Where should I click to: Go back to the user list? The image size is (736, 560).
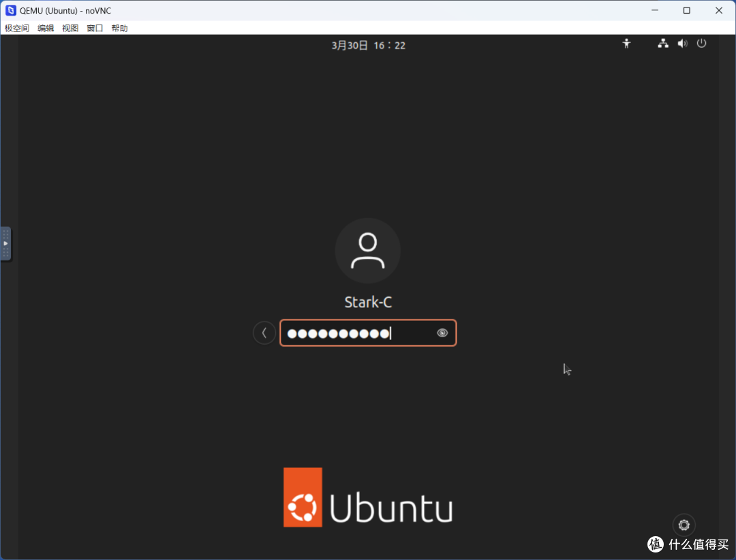(264, 333)
